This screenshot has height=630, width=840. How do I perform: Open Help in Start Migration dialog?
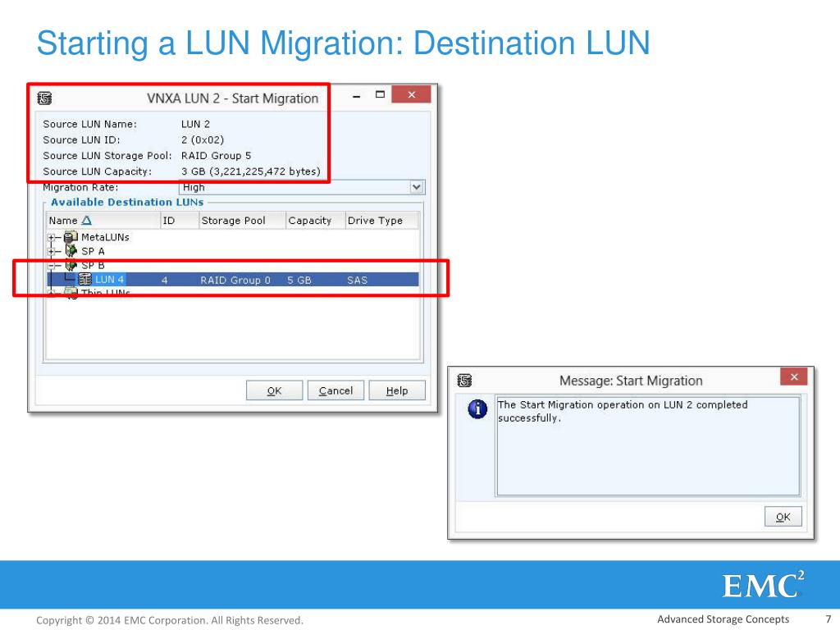point(397,390)
